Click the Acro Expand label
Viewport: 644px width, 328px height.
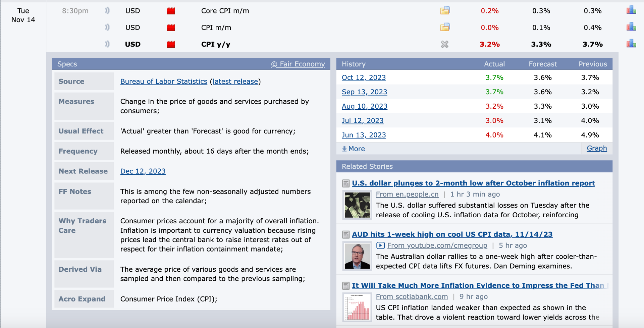click(82, 299)
